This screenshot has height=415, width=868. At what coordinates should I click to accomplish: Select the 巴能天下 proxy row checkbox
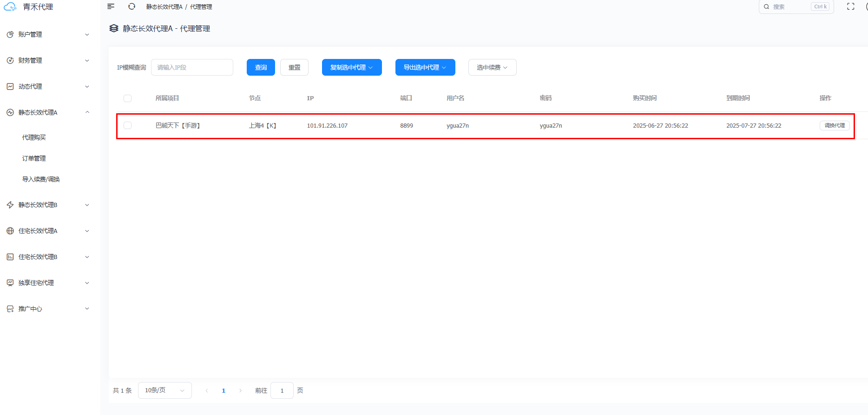[127, 125]
